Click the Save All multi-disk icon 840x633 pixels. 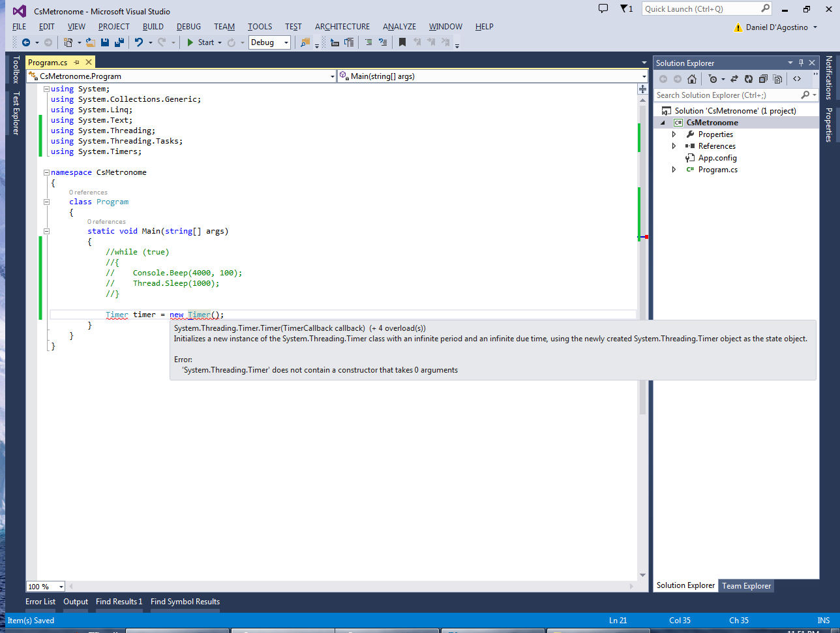[119, 42]
